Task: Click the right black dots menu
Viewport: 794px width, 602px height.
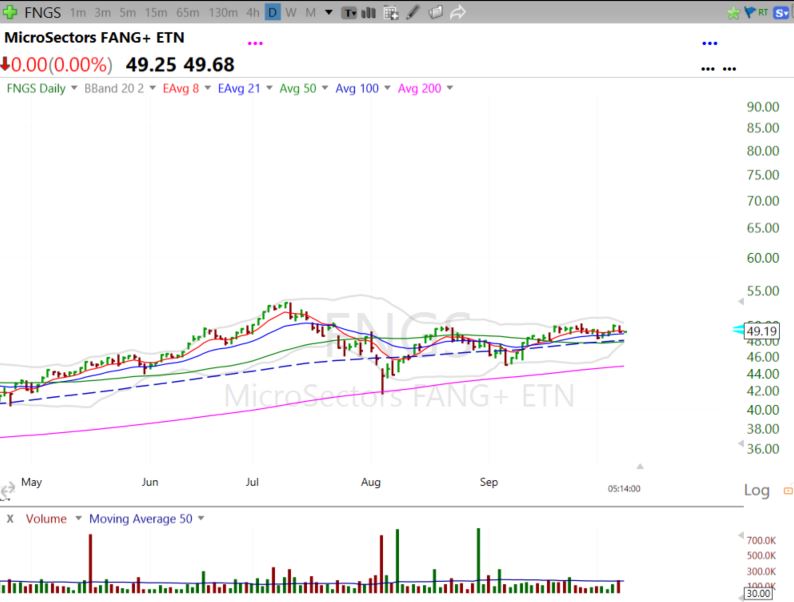Action: 729,68
